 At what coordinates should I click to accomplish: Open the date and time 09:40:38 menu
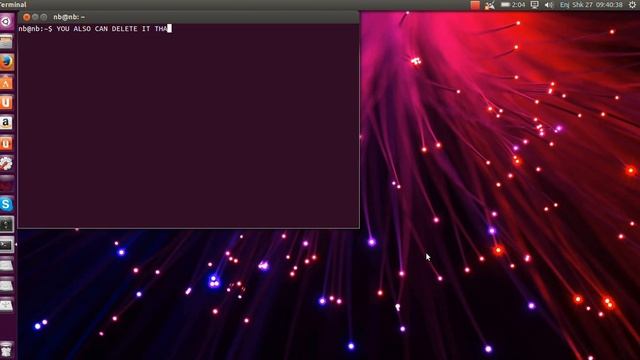click(x=597, y=4)
